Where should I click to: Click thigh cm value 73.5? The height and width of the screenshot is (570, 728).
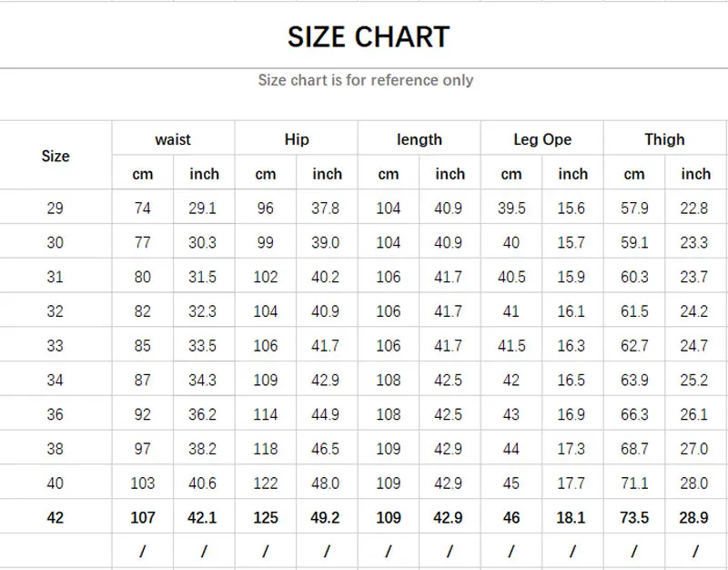point(634,517)
